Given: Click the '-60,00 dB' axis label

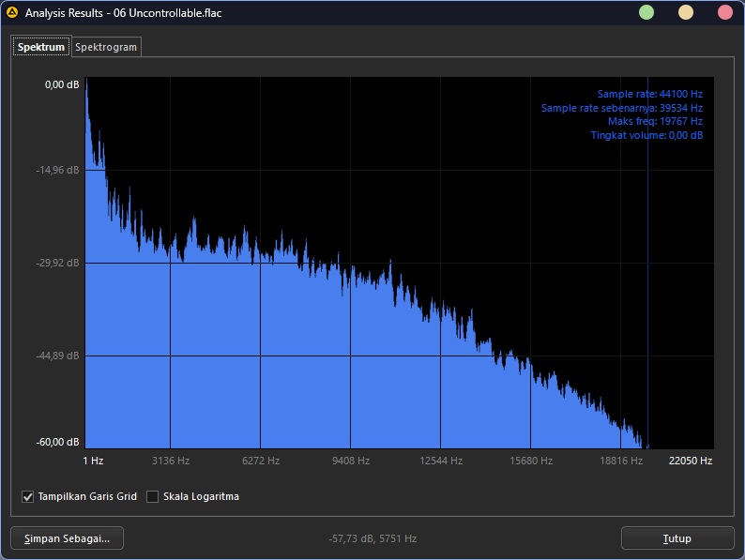Looking at the screenshot, I should [x=57, y=442].
